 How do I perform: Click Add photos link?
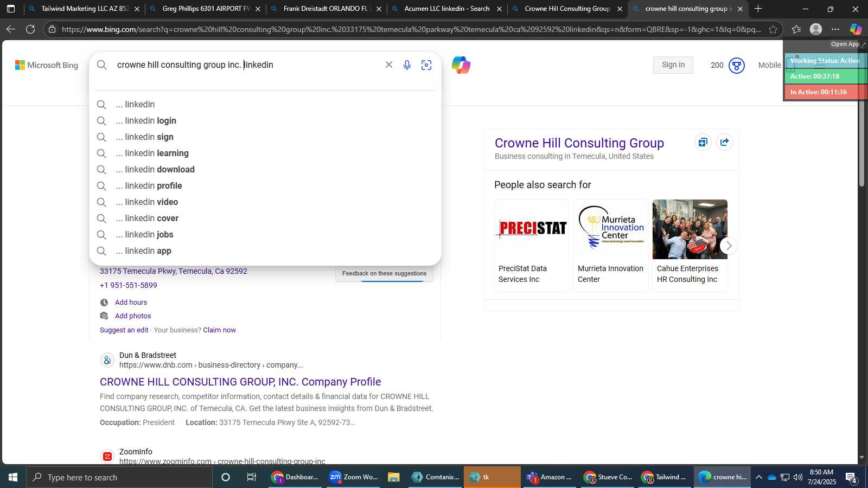click(x=133, y=316)
